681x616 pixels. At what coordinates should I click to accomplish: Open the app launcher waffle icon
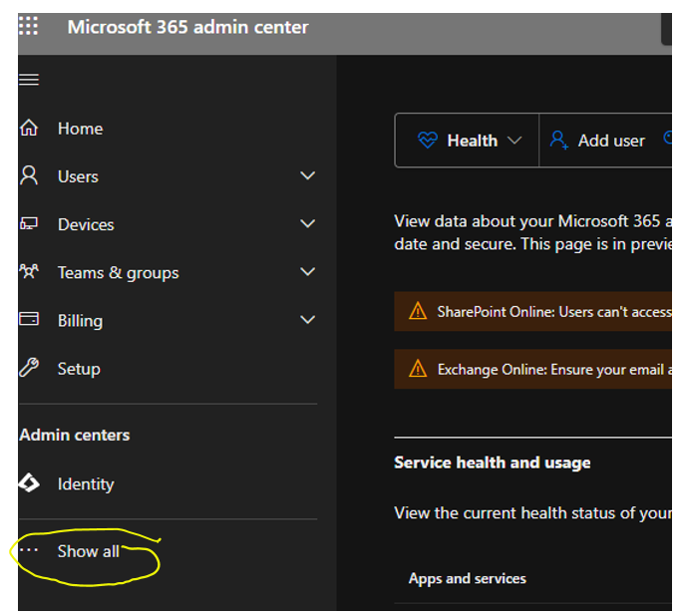28,26
